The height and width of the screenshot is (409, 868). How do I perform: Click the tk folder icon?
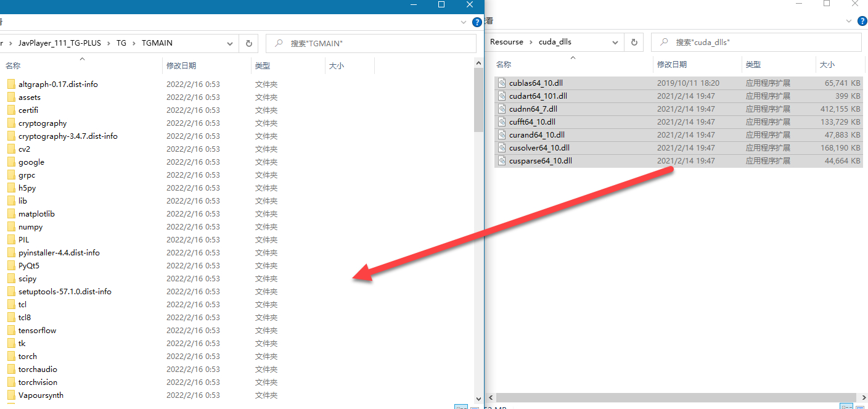pos(10,343)
